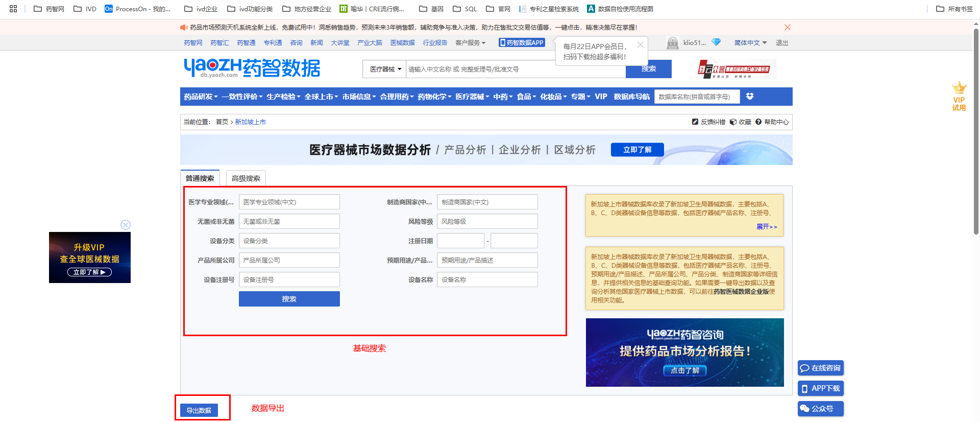Focus the 医学专业领域 input field
The height and width of the screenshot is (422, 980).
pos(289,202)
